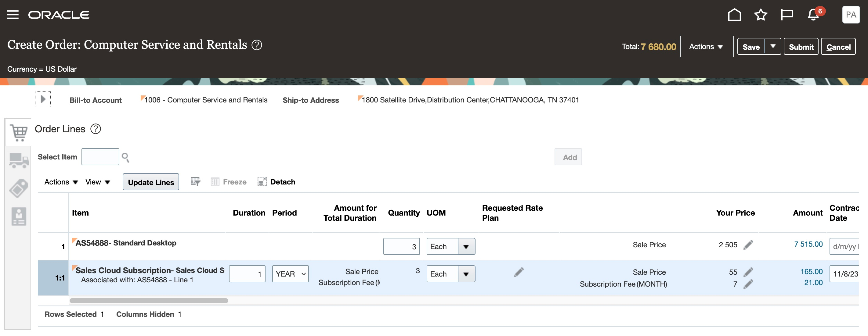Open the price tag tab icon
This screenshot has width=868, height=336.
pyautogui.click(x=19, y=188)
